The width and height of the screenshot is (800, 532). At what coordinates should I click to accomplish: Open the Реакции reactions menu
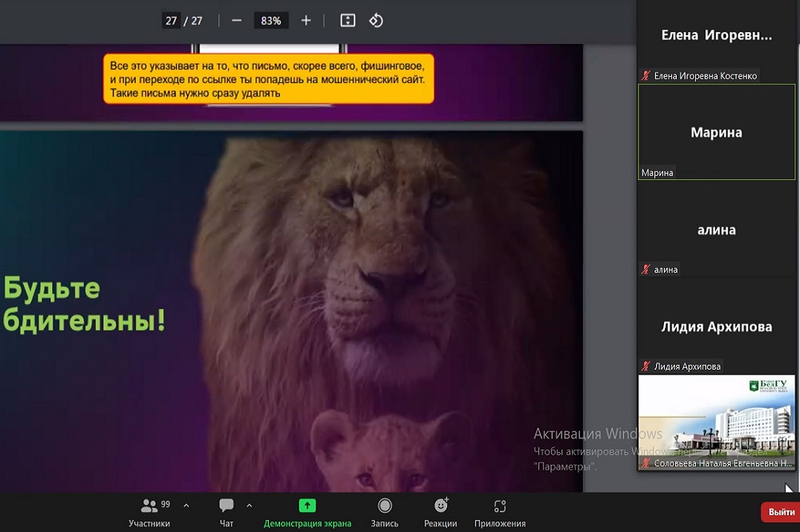pyautogui.click(x=440, y=512)
